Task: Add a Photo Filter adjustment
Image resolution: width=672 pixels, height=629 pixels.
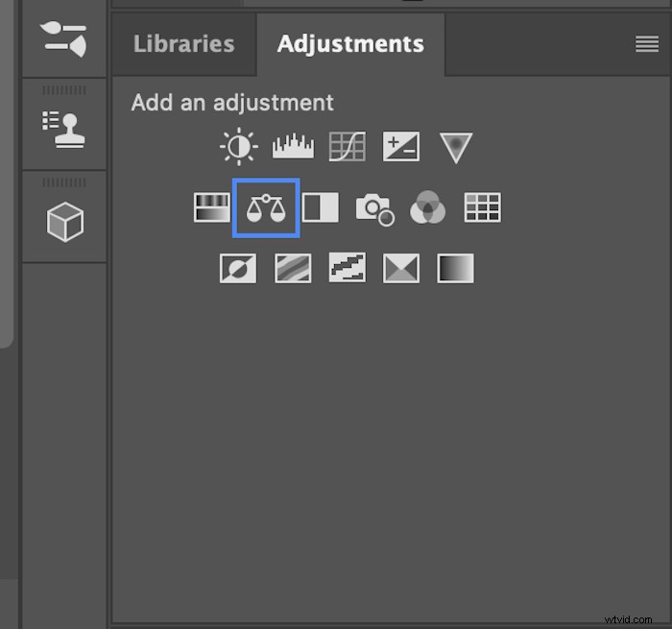Action: (374, 207)
